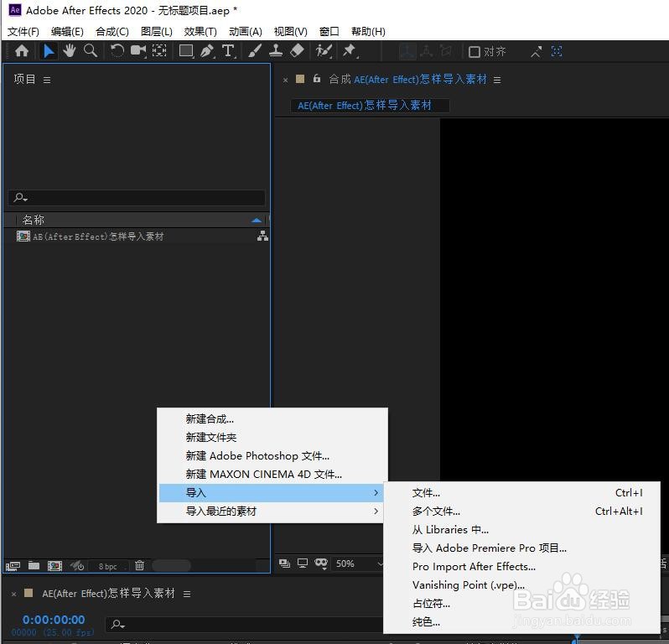Click the trash delete icon
The width and height of the screenshot is (669, 644).
point(139,565)
